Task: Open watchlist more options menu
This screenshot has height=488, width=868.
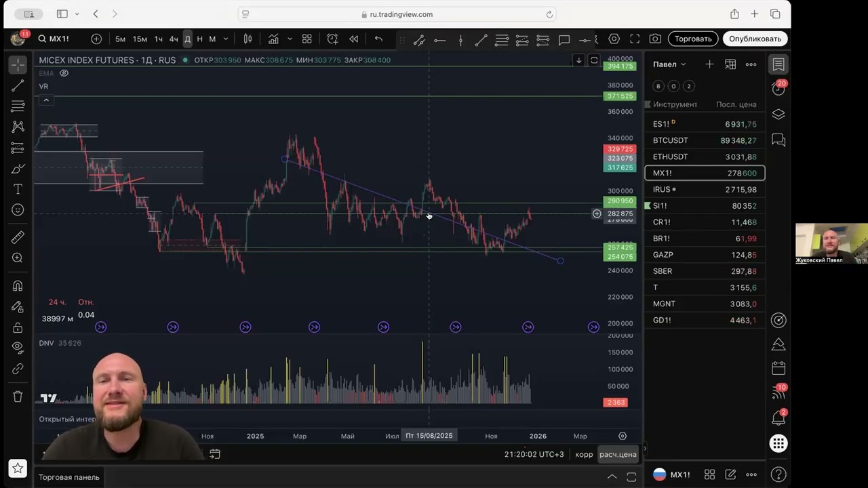Action: (751, 64)
